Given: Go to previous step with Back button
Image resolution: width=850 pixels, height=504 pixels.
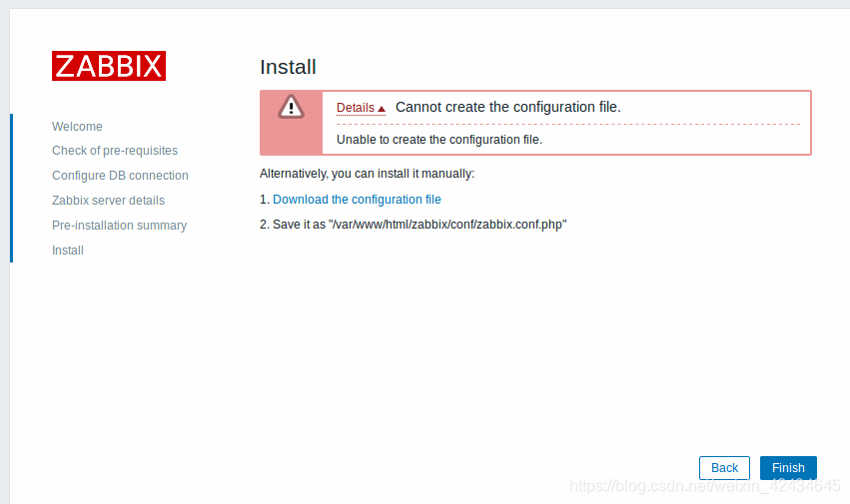Looking at the screenshot, I should [724, 468].
